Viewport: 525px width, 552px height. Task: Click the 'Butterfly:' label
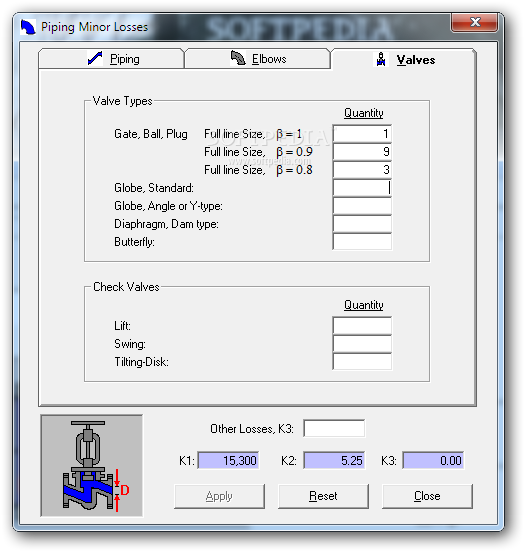135,242
